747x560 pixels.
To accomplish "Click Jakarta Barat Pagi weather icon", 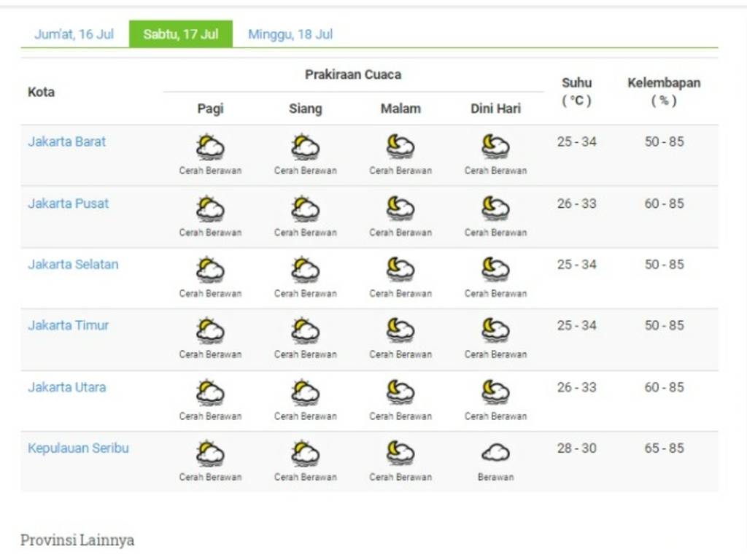I will pos(210,147).
